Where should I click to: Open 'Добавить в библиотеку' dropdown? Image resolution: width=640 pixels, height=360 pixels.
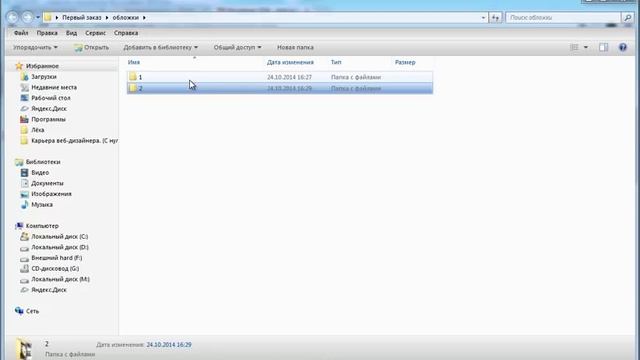pyautogui.click(x=160, y=47)
